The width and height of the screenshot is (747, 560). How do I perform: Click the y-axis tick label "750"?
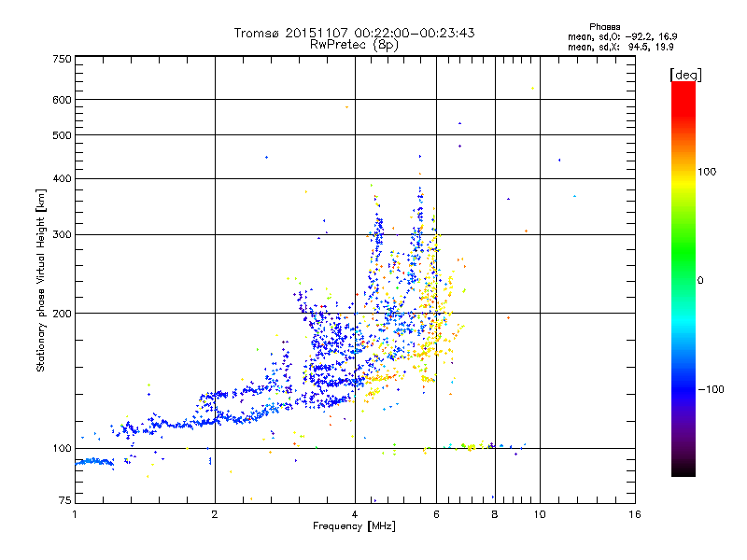click(x=62, y=59)
